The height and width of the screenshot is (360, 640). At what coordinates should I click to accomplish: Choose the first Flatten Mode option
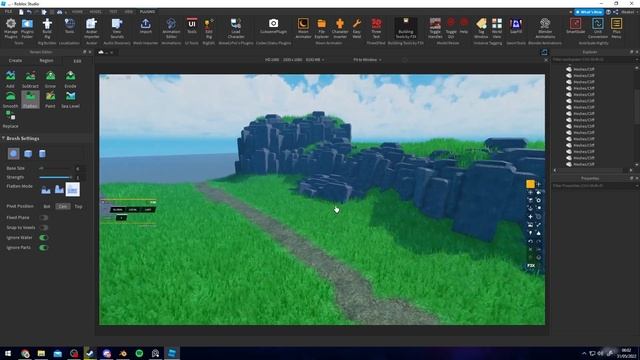46,189
